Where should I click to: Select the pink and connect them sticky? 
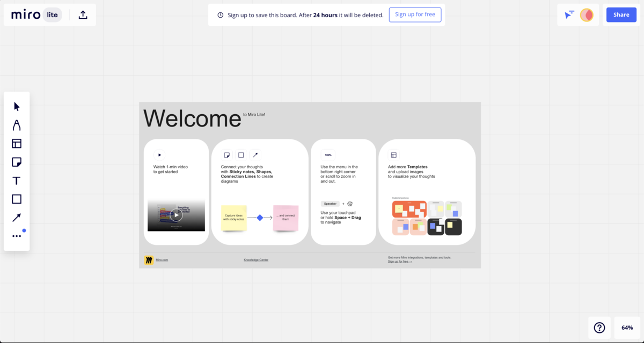coord(286,218)
